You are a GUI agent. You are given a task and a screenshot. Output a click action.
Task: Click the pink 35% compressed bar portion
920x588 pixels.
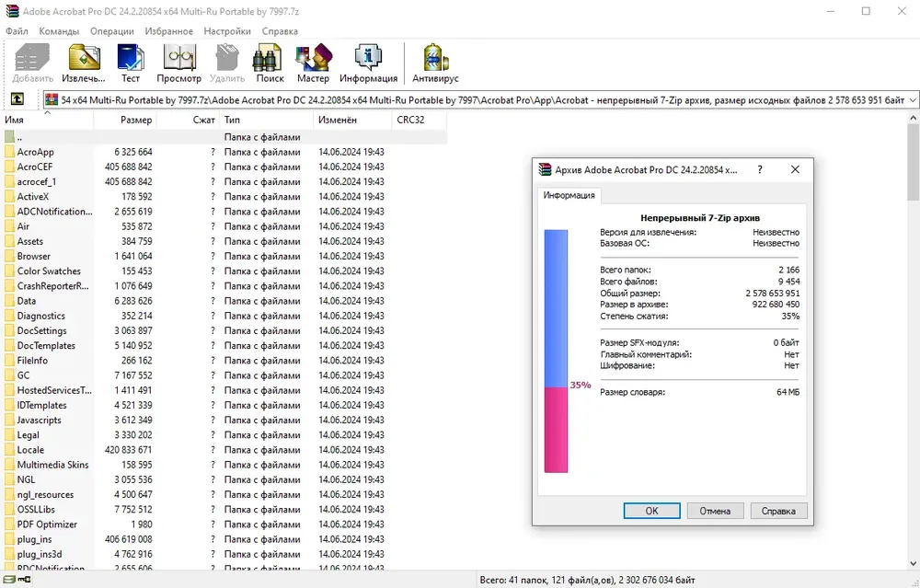click(x=556, y=430)
